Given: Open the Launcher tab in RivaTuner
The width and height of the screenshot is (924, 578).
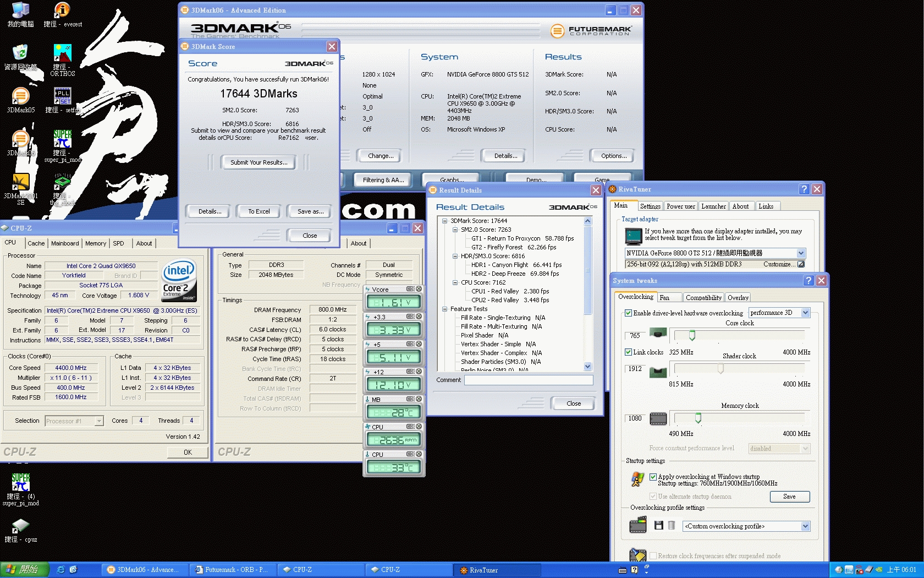Looking at the screenshot, I should [713, 206].
